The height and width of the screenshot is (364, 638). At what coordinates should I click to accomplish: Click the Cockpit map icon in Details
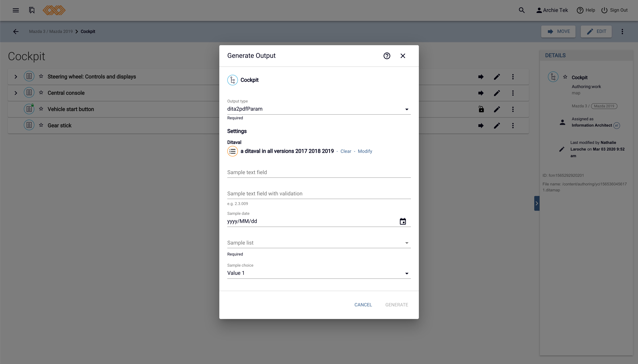point(553,77)
